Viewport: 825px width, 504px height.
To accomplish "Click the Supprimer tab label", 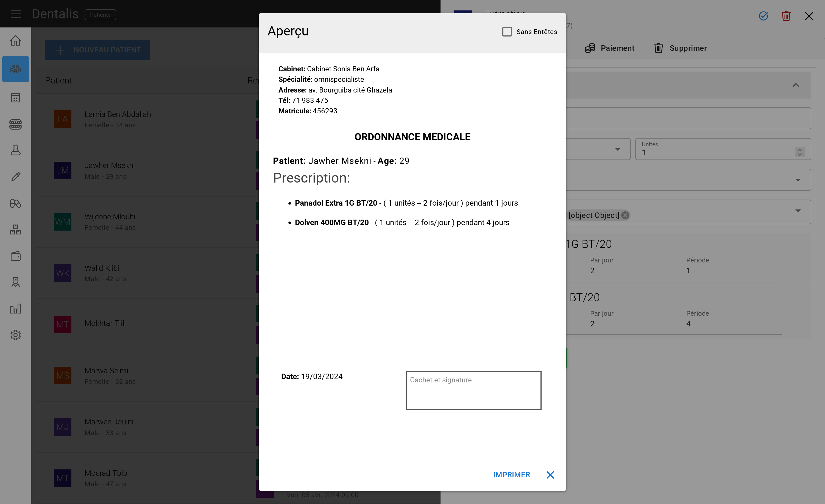I will pos(689,48).
